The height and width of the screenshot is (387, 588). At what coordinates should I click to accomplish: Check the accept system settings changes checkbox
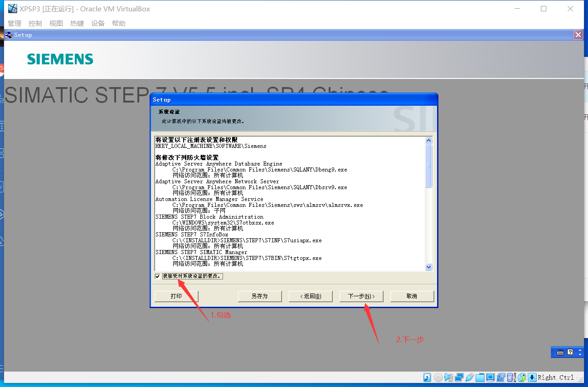click(157, 276)
